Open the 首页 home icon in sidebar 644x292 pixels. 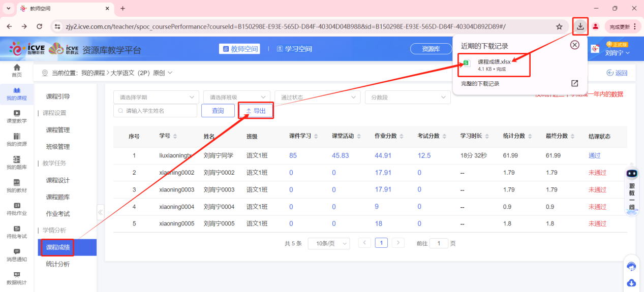pyautogui.click(x=17, y=70)
